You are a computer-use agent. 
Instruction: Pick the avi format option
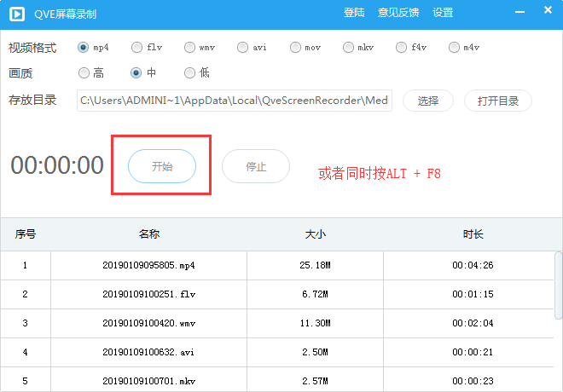point(243,48)
